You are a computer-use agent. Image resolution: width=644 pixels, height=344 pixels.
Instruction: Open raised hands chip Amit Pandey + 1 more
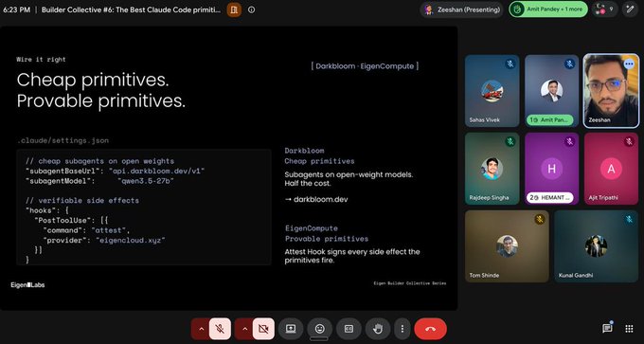(548, 9)
